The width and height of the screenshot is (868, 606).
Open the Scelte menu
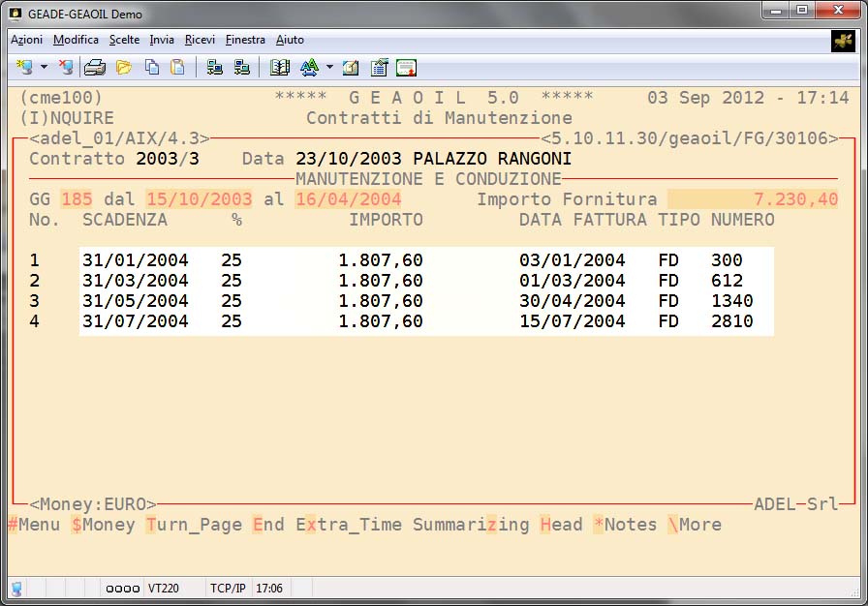tap(124, 40)
